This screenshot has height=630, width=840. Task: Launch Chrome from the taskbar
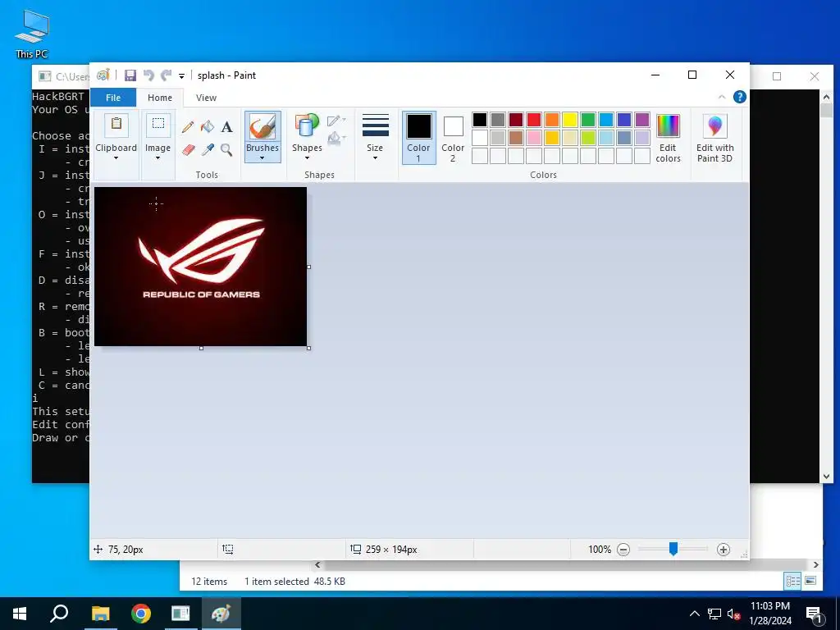[141, 614]
